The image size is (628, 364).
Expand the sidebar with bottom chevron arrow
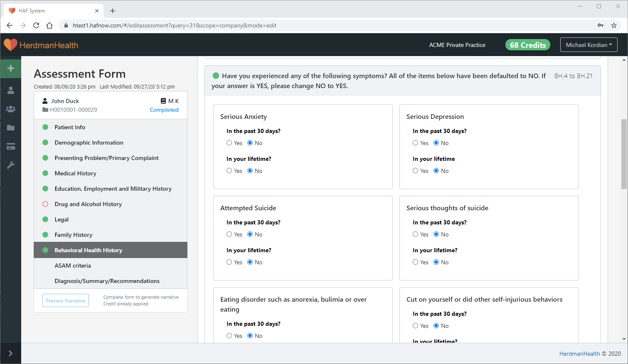pos(11,353)
